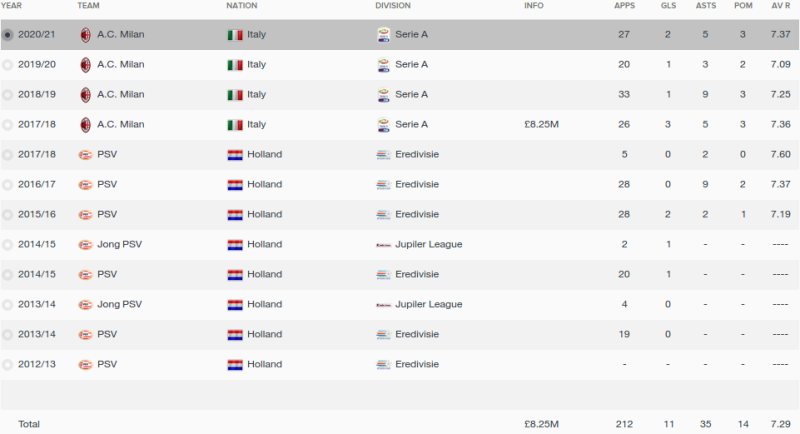Open the A.C. Milan team link for 2017/18
This screenshot has height=434, width=800.
[x=121, y=124]
